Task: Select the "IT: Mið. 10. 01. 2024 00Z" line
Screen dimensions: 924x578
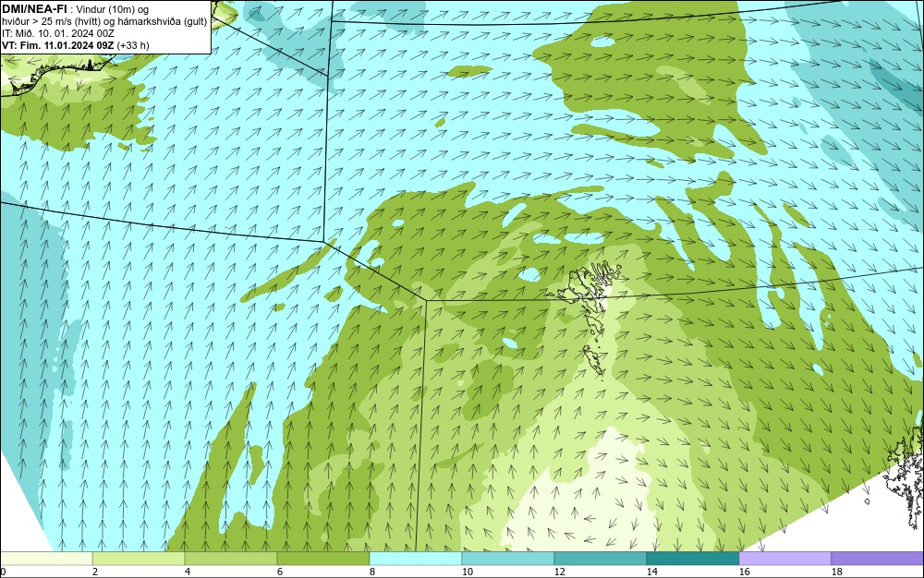Action: [x=57, y=33]
